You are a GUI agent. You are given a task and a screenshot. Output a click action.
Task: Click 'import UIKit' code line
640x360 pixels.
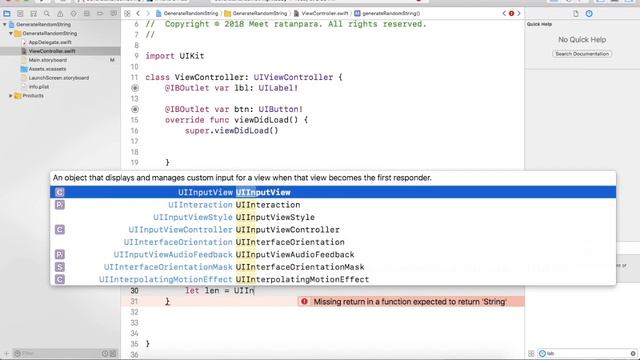[x=175, y=56]
